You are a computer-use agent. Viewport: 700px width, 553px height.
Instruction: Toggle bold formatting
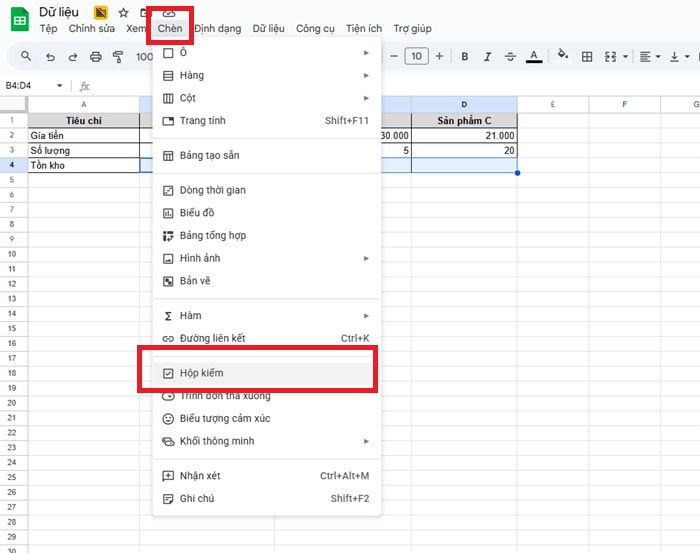(465, 57)
